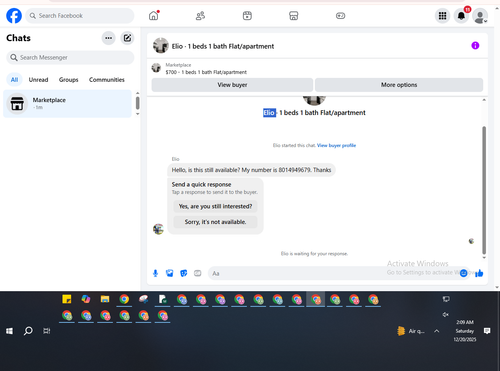Open the Notifications bell icon
Screen dimensions: 500x371
pos(461,16)
